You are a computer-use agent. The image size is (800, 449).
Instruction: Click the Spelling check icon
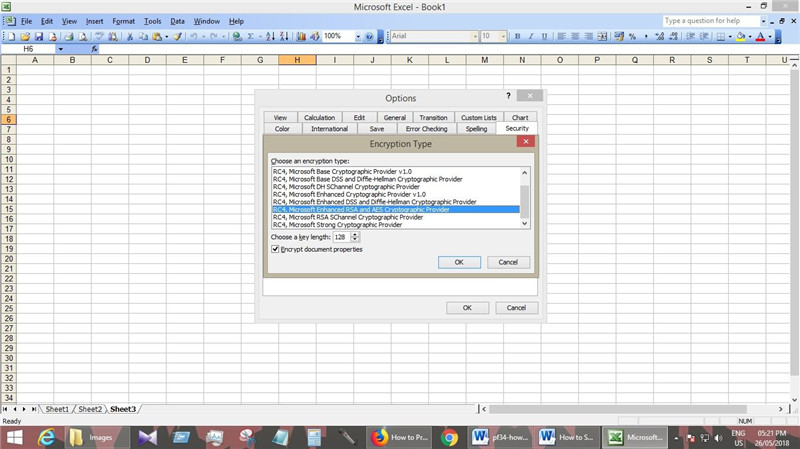point(99,36)
